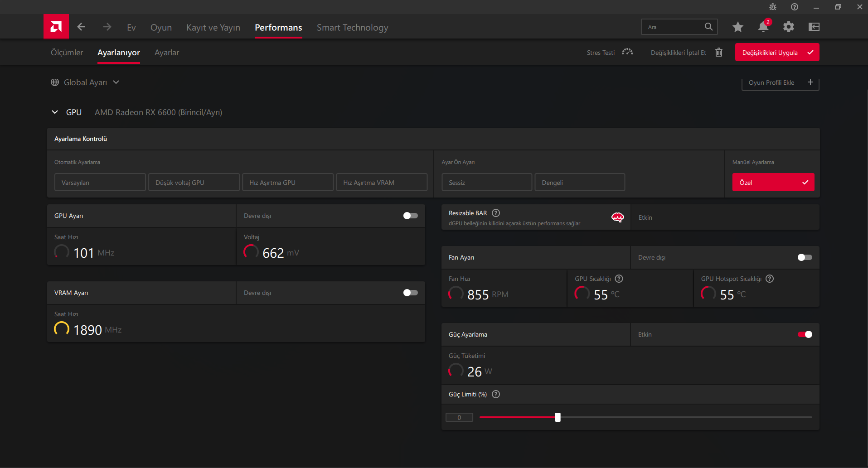Viewport: 868px width, 468px height.
Task: Switch to the Ölçümler subtab
Action: click(67, 53)
